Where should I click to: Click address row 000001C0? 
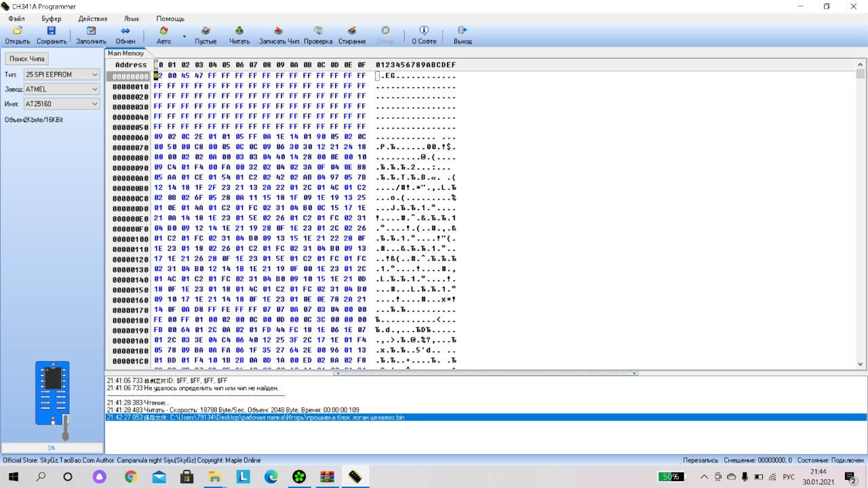point(130,361)
